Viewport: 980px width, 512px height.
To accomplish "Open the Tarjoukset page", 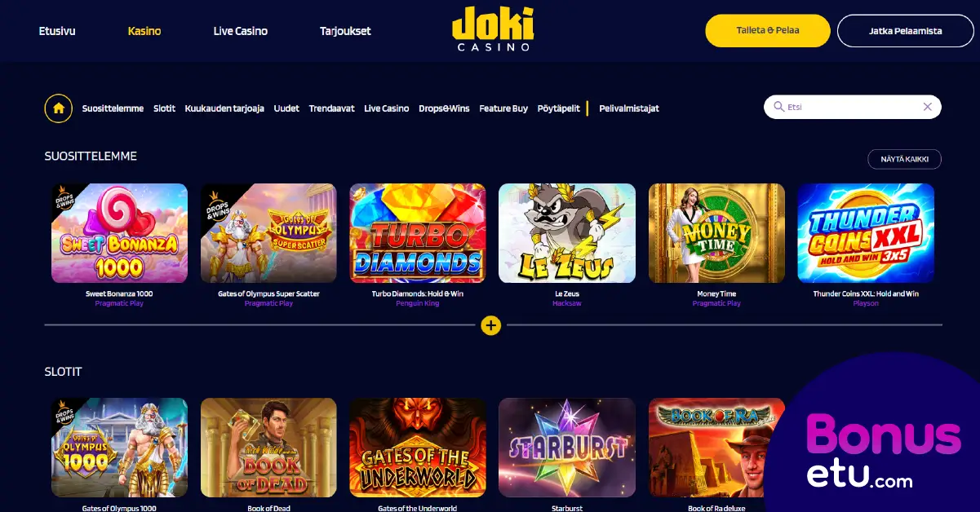I will point(345,31).
